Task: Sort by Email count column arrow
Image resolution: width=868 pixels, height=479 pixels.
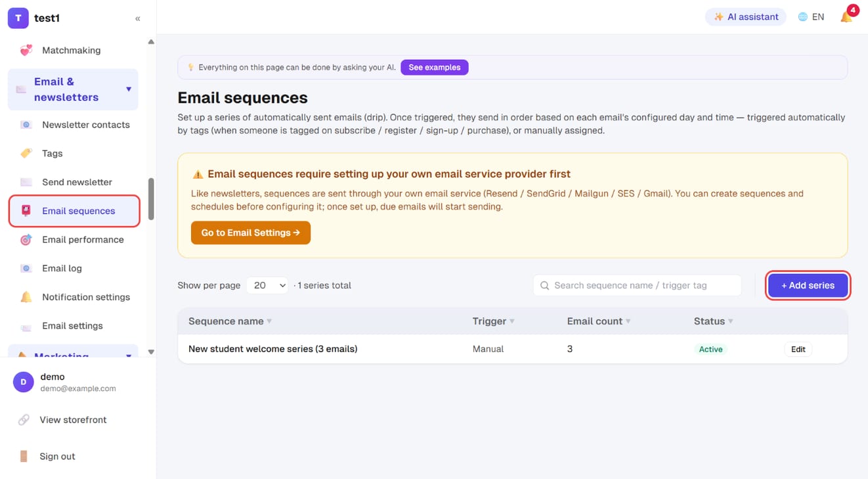Action: tap(628, 321)
